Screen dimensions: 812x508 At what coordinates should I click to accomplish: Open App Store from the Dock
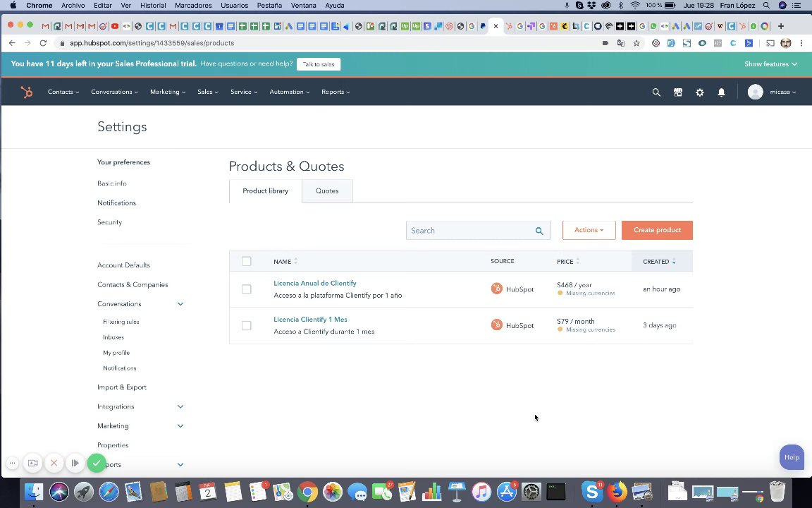507,491
